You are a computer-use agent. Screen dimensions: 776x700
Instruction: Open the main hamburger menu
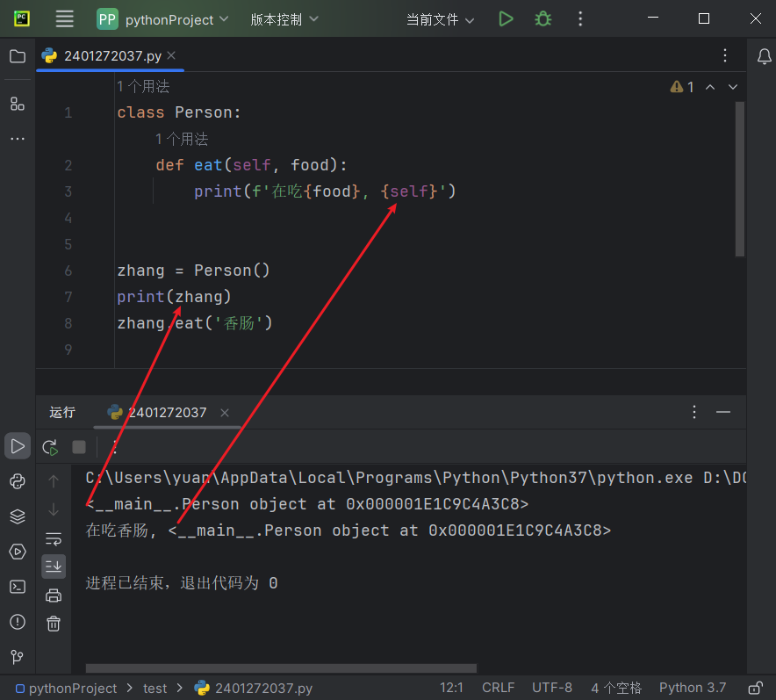(x=64, y=19)
